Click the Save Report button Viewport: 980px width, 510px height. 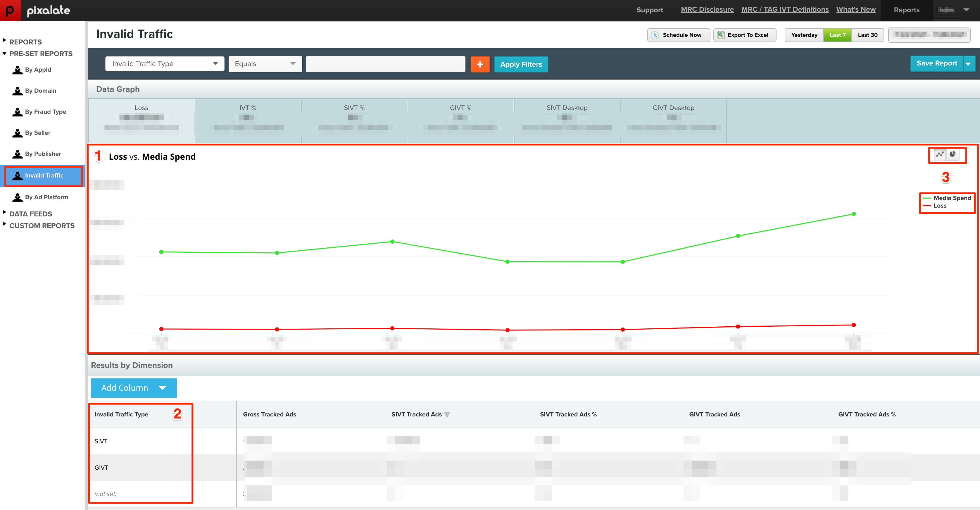coord(937,63)
